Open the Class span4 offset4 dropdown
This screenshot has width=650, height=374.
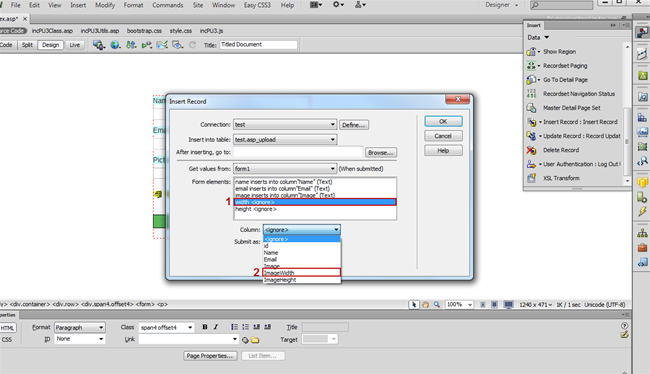click(166, 328)
